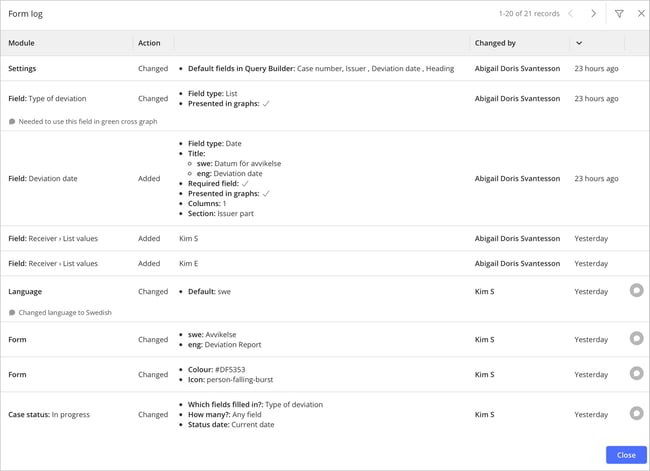
Task: Click Abigail Doris Svantesson in Settings row
Action: click(517, 69)
